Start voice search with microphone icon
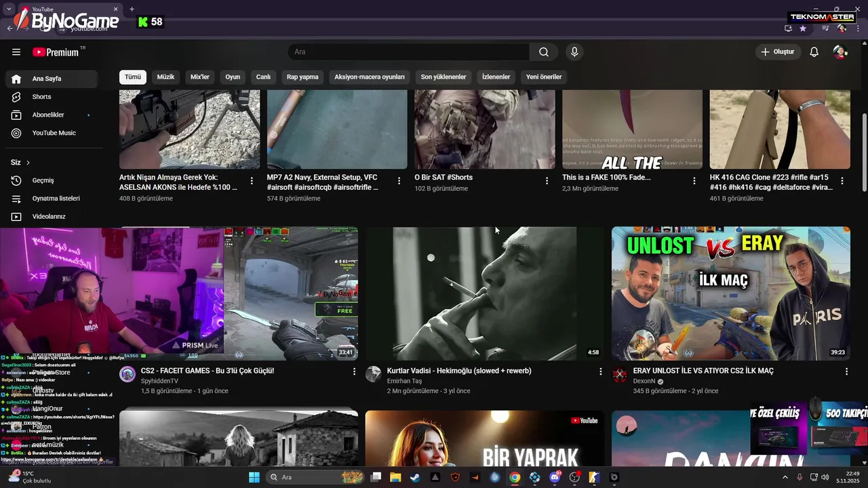 pyautogui.click(x=574, y=52)
